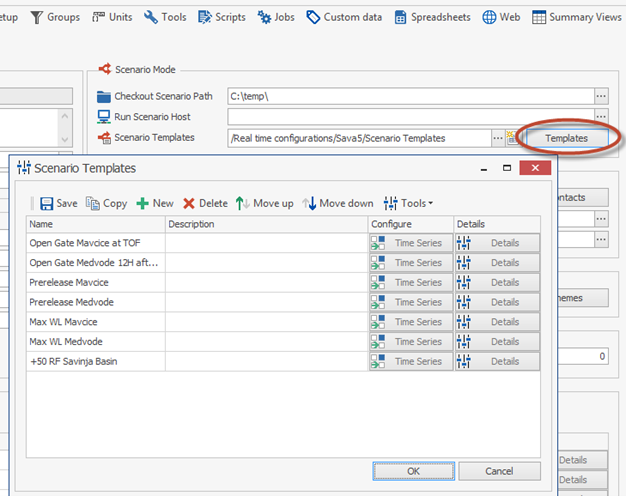Open the Custom data menu item
Viewport: 626px width, 496px height.
(344, 17)
